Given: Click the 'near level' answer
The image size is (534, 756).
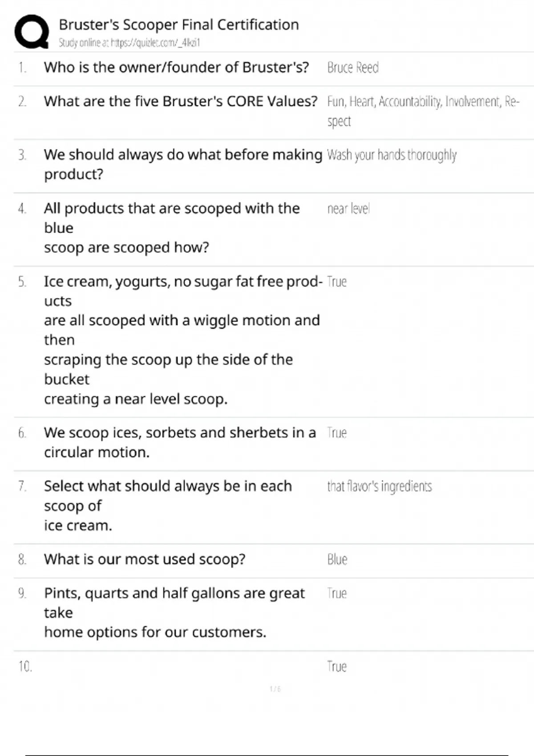Looking at the screenshot, I should pyautogui.click(x=348, y=209).
